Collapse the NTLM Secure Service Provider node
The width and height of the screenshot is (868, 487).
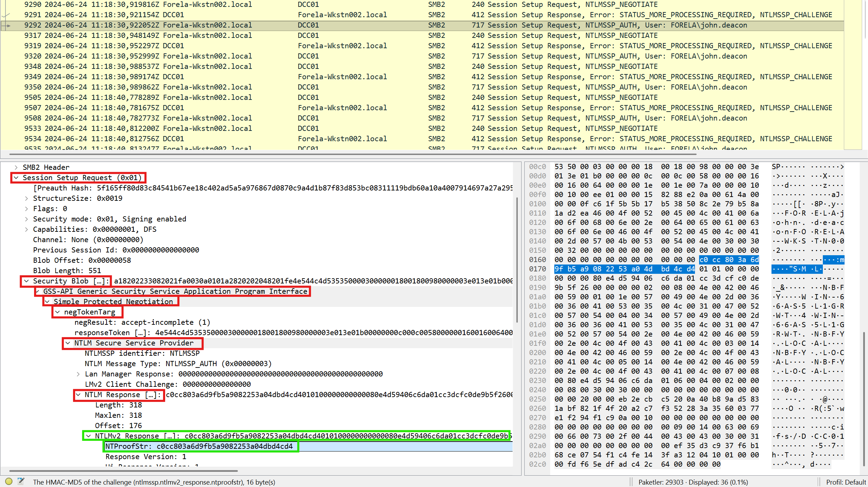tap(68, 343)
